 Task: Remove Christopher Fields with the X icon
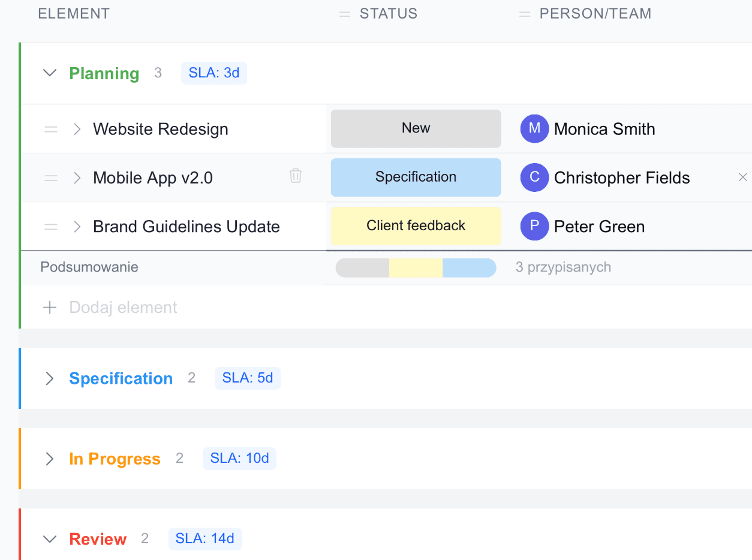[x=742, y=177]
